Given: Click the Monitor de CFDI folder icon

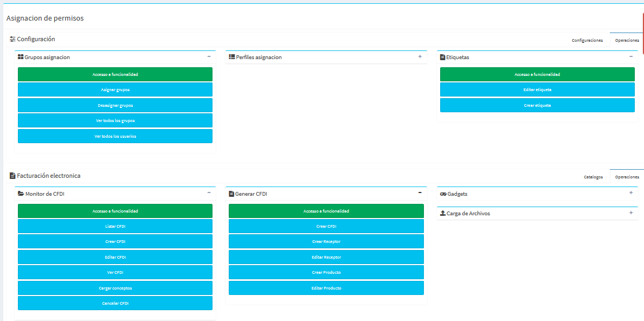Looking at the screenshot, I should click(21, 194).
